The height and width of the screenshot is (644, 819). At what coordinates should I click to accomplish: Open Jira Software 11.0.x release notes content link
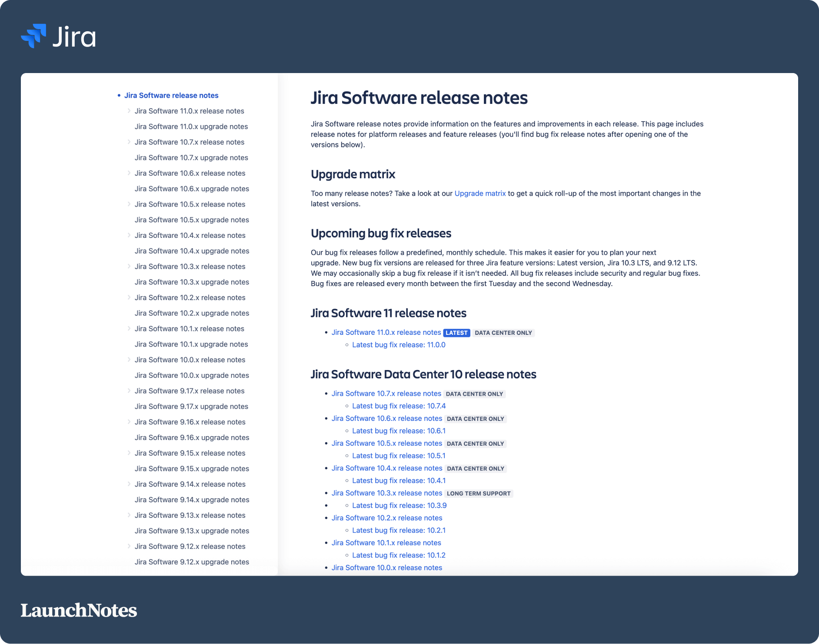[x=386, y=332]
